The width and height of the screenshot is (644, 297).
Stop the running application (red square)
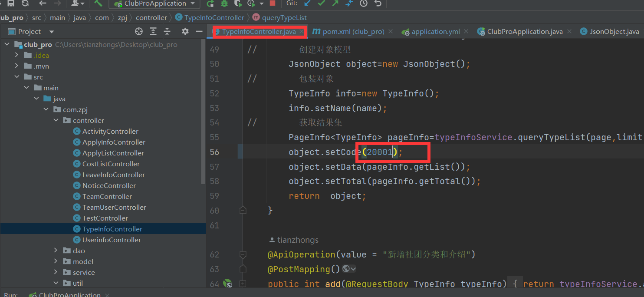tap(273, 3)
